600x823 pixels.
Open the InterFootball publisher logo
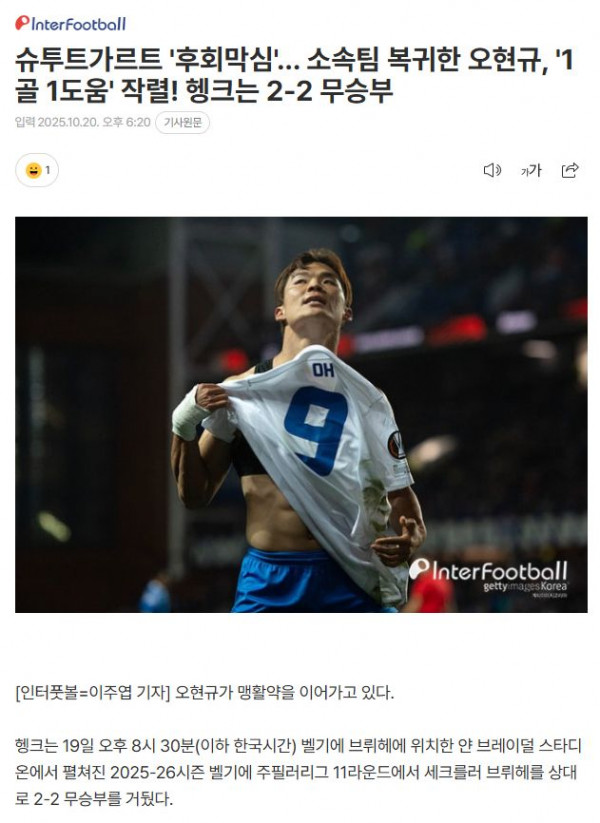(x=70, y=24)
